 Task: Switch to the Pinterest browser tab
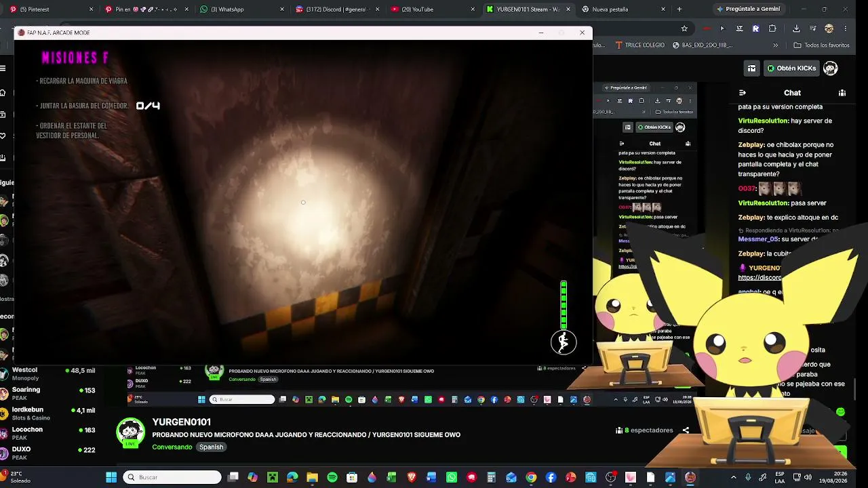pyautogui.click(x=52, y=9)
